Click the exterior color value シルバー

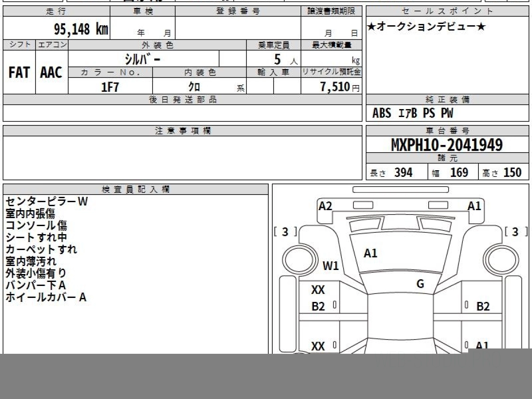pos(143,59)
